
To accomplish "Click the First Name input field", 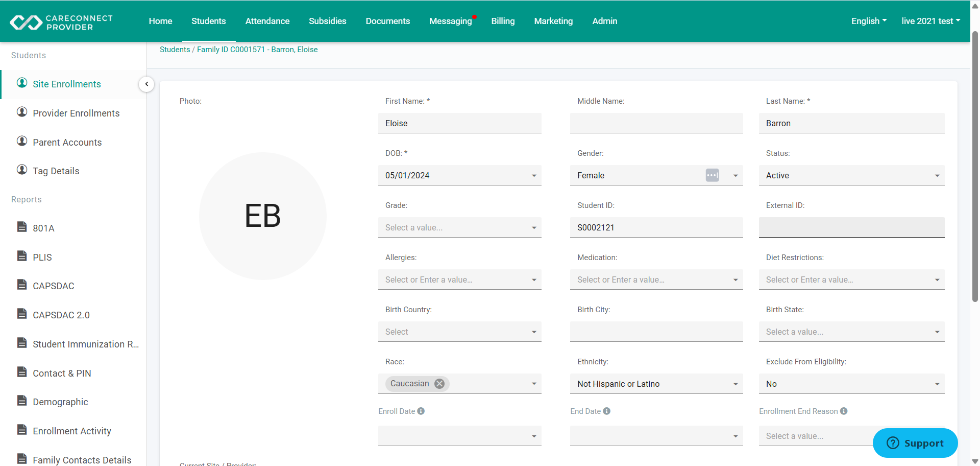I will pos(460,123).
